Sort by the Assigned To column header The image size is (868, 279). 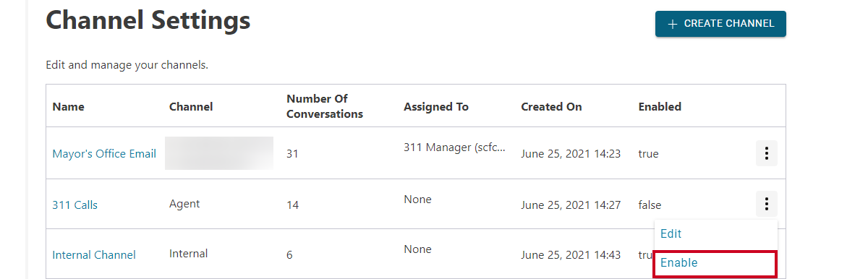click(436, 106)
